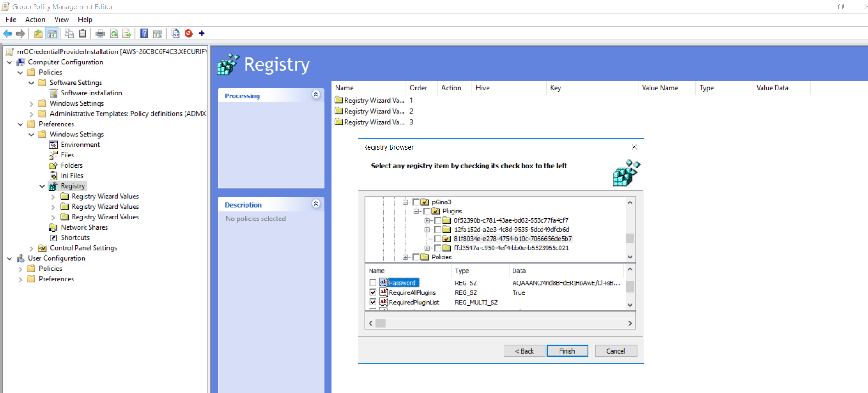Open the View menu
The width and height of the screenshot is (868, 393).
[62, 19]
